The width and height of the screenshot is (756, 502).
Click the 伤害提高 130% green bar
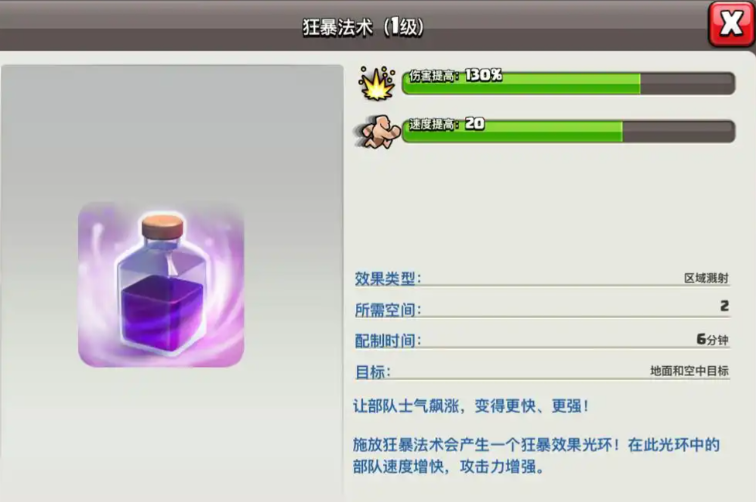click(568, 83)
